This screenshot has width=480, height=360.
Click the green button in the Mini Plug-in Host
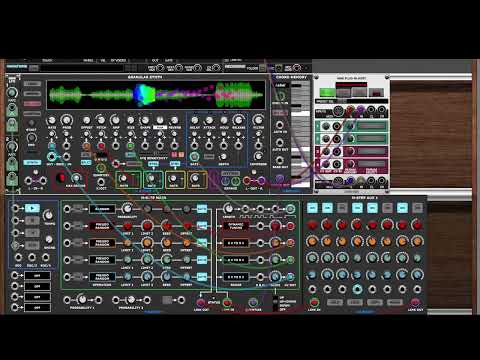(x=327, y=92)
